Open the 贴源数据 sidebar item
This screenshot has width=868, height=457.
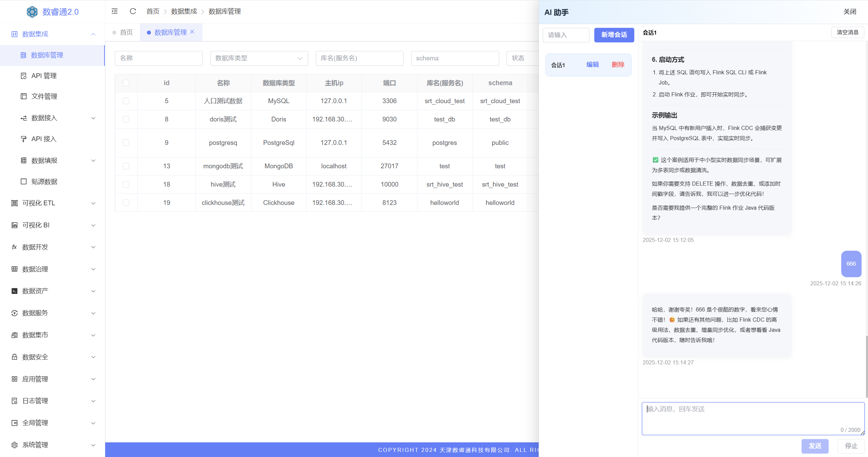[44, 182]
